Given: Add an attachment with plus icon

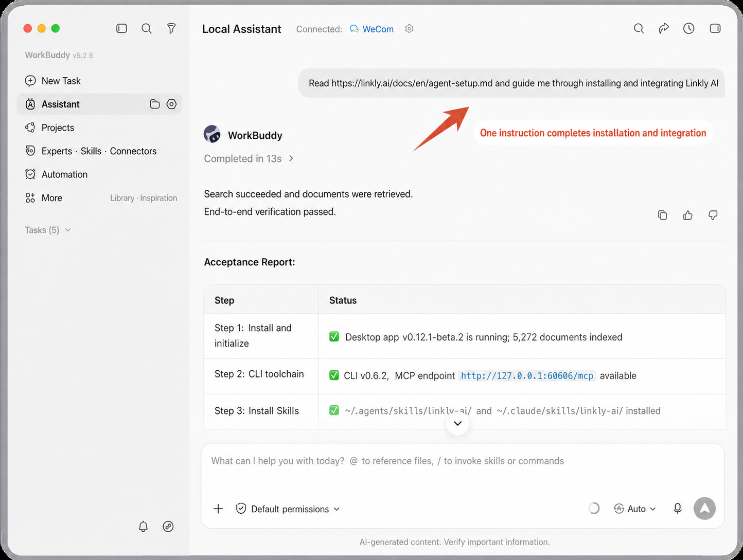Looking at the screenshot, I should tap(218, 509).
